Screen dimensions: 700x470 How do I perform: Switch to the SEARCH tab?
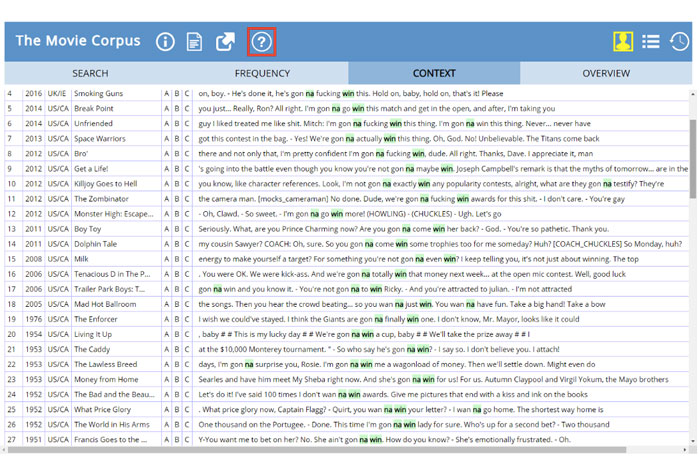(90, 73)
